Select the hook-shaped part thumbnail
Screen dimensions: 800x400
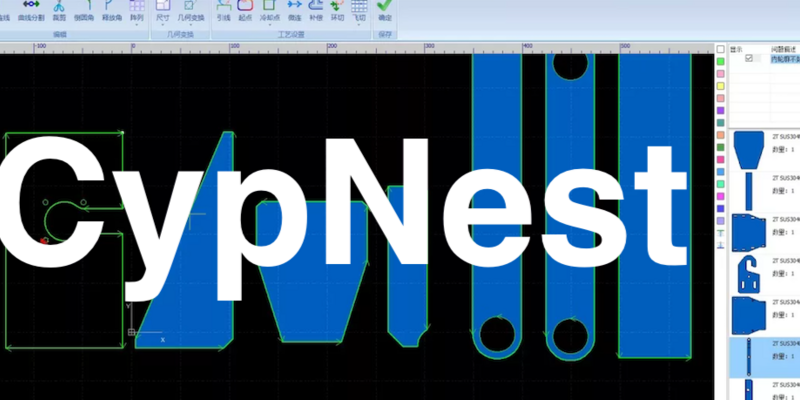coord(749,274)
